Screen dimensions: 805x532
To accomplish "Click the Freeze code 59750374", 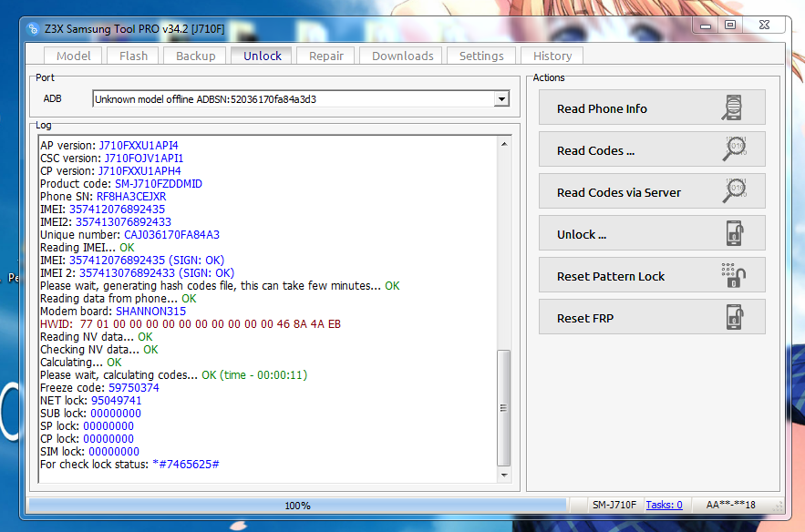I will coord(133,388).
